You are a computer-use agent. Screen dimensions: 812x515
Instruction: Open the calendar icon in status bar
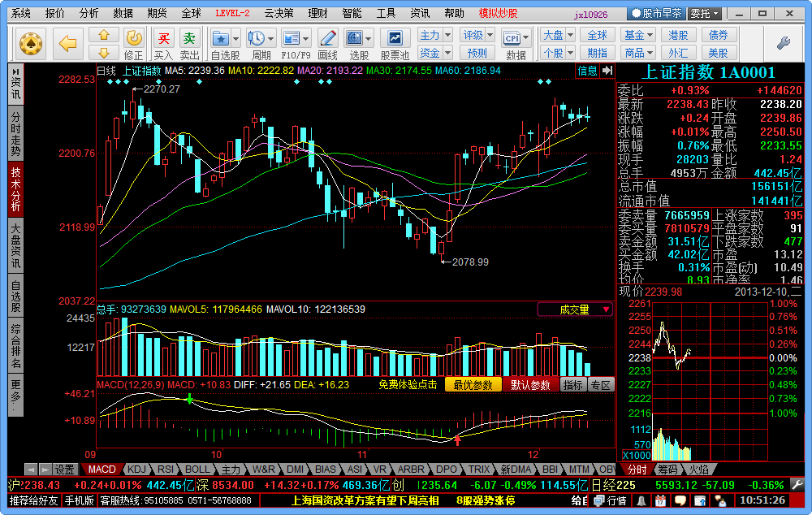click(660, 501)
